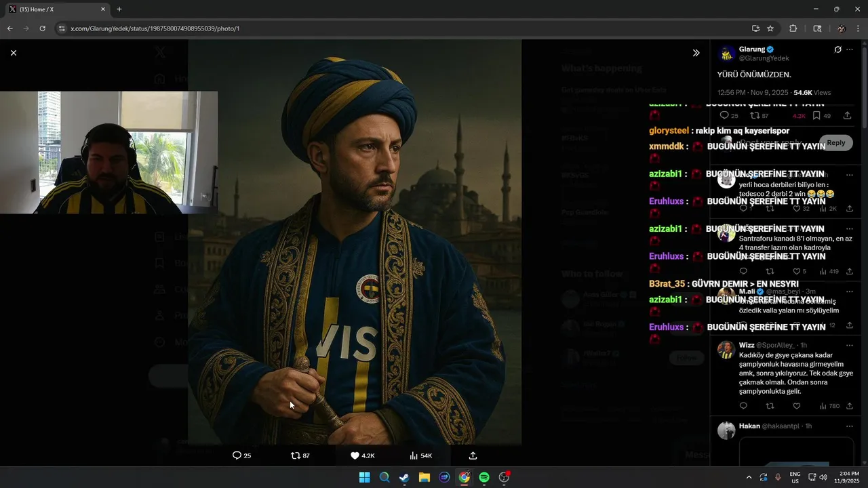This screenshot has width=868, height=488.
Task: Close the photo viewer with the X icon
Action: point(14,53)
